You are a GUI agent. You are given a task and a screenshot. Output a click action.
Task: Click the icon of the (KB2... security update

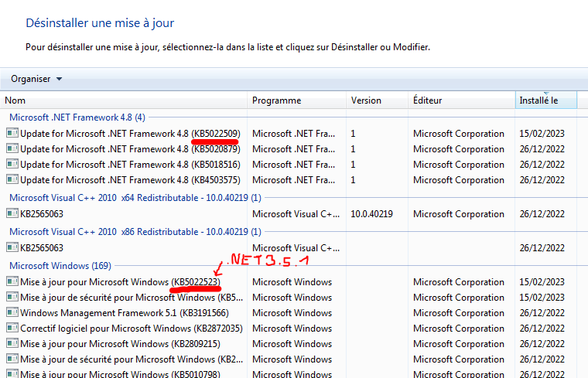[x=12, y=359]
